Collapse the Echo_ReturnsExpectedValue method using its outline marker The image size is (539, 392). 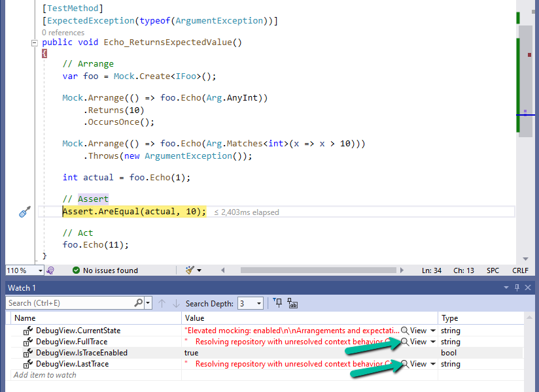[x=34, y=42]
